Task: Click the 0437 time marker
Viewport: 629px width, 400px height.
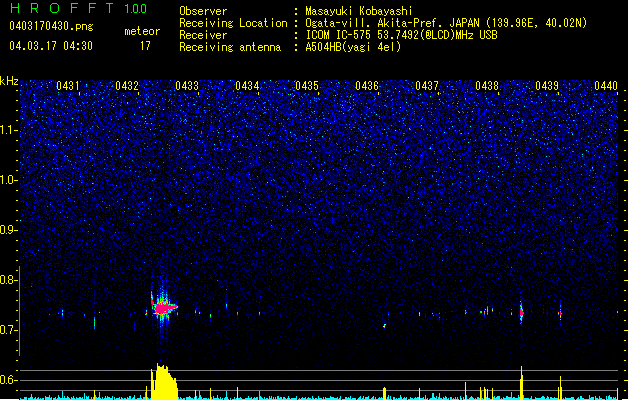Action: (427, 86)
